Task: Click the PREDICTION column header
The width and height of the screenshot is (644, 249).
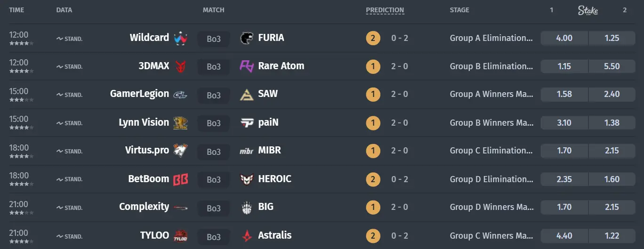Action: coord(385,10)
